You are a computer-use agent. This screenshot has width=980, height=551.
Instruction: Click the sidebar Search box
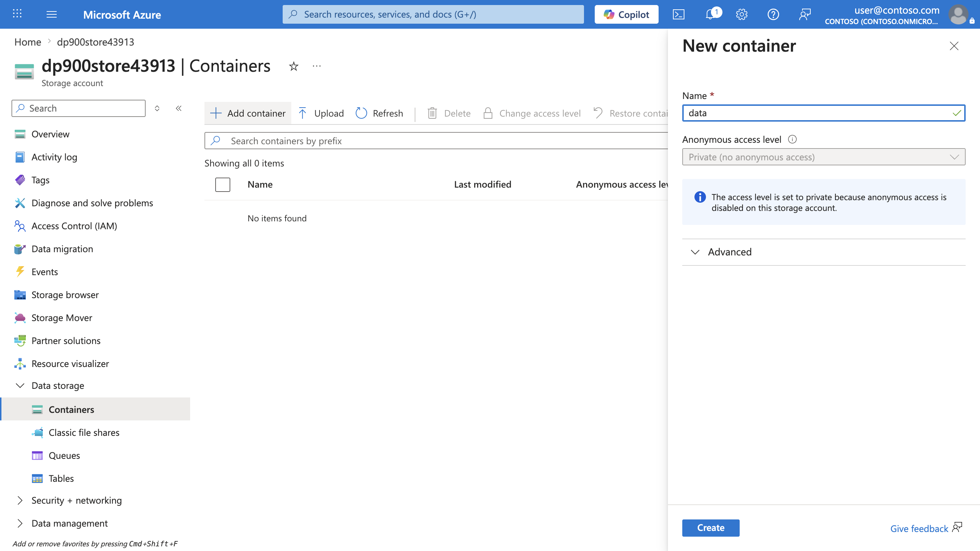pos(78,108)
